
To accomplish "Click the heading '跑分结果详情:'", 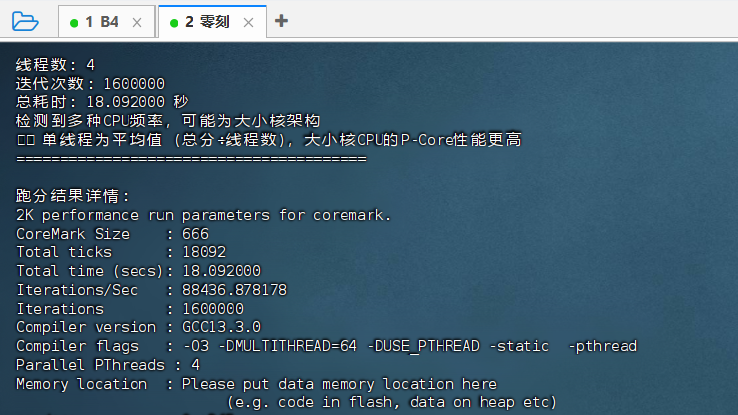I will (72, 196).
